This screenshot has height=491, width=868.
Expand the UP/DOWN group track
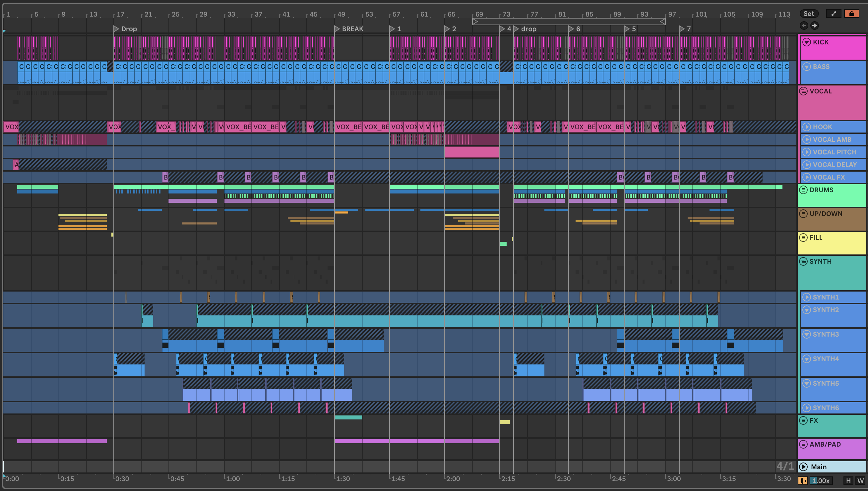[804, 214]
